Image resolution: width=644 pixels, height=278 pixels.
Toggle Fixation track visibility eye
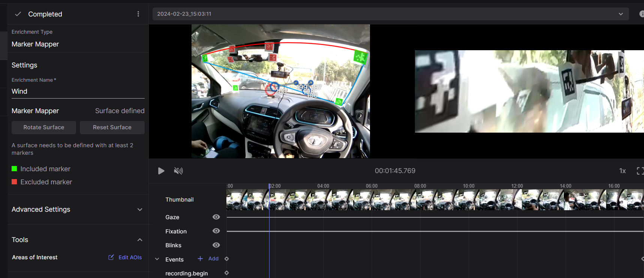[x=216, y=231]
